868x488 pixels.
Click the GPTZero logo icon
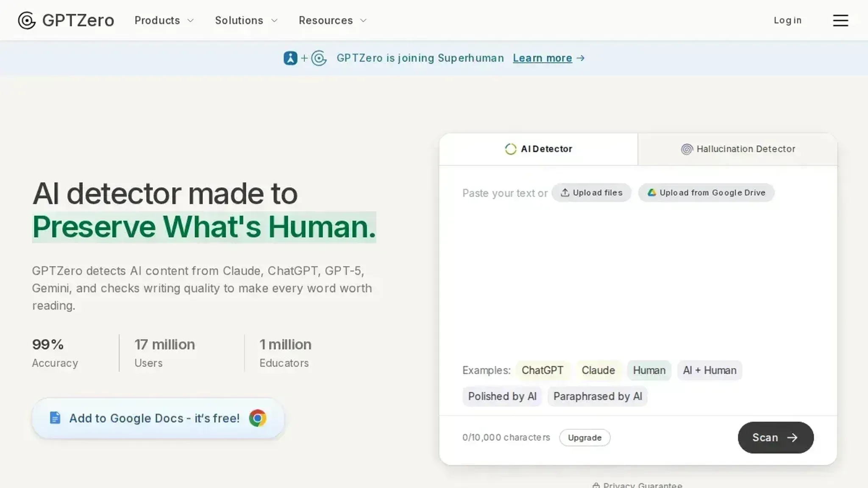[x=27, y=20]
